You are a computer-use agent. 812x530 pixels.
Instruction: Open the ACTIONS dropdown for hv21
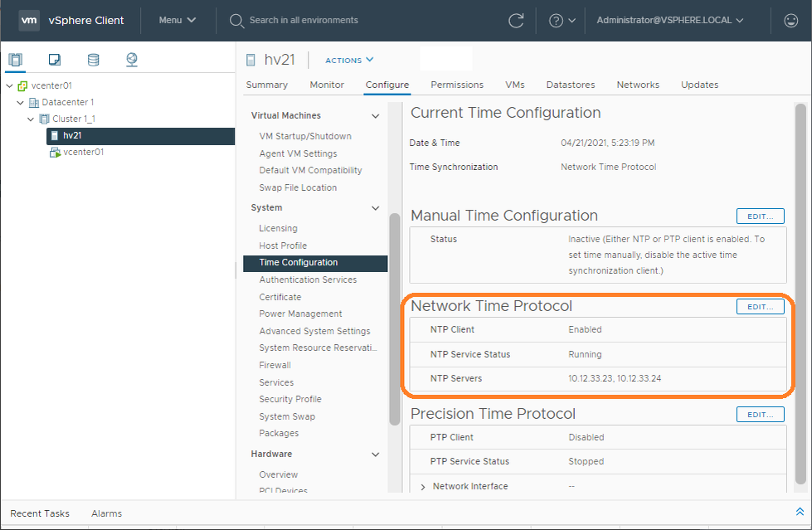pos(349,60)
